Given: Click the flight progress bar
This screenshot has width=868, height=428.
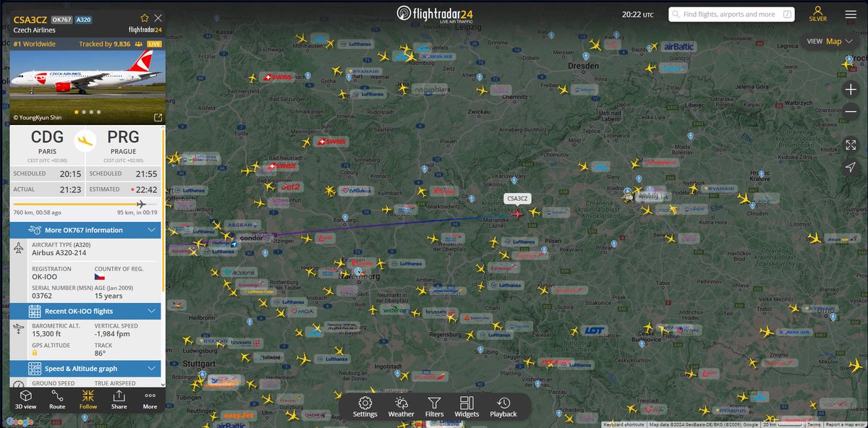Looking at the screenshot, I should [85, 205].
